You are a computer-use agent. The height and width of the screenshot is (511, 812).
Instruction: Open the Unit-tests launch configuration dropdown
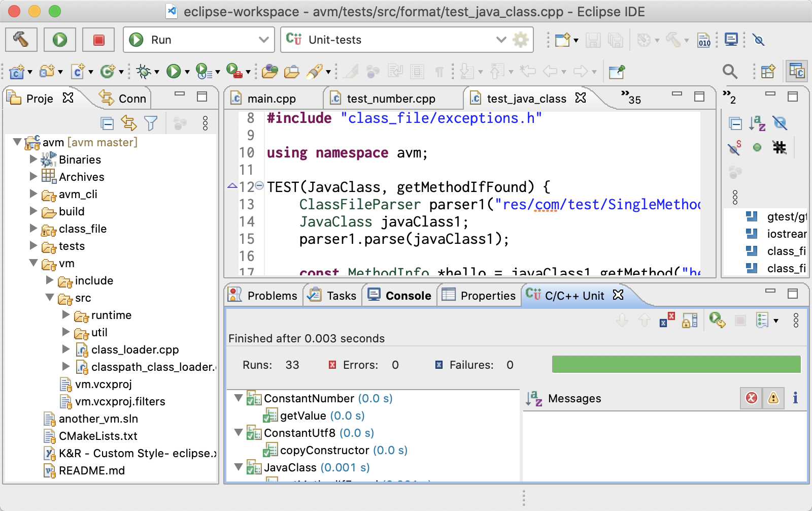point(501,40)
